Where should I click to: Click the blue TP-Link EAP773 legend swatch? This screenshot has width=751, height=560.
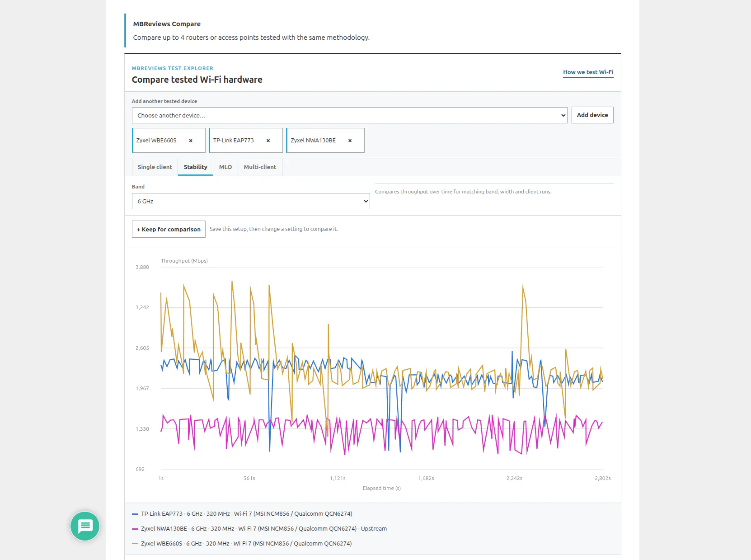135,514
